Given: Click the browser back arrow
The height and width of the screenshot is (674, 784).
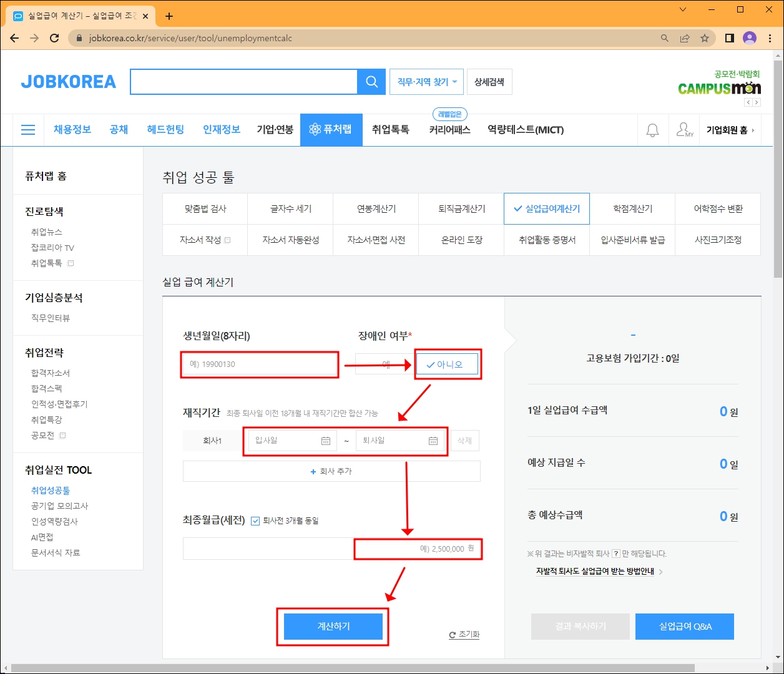Looking at the screenshot, I should click(x=14, y=38).
